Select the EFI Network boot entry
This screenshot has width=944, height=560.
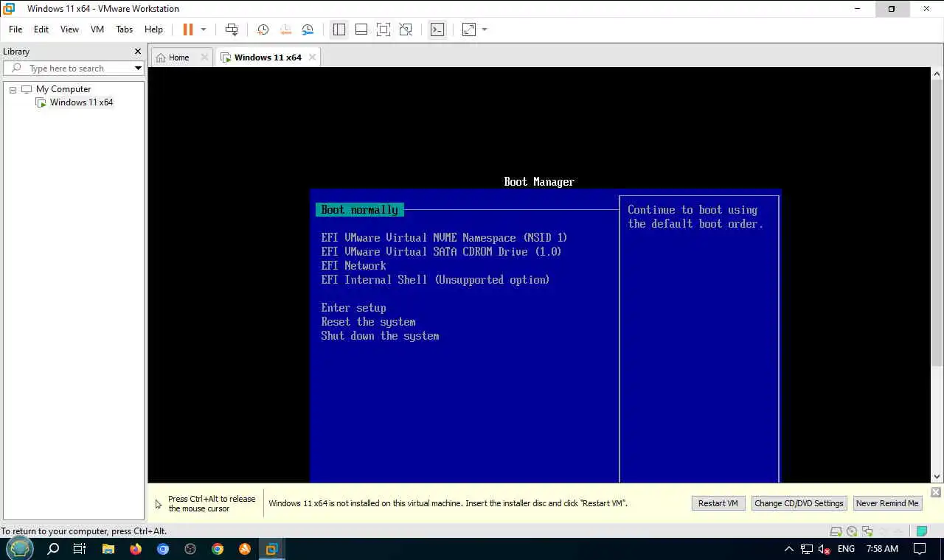coord(353,266)
